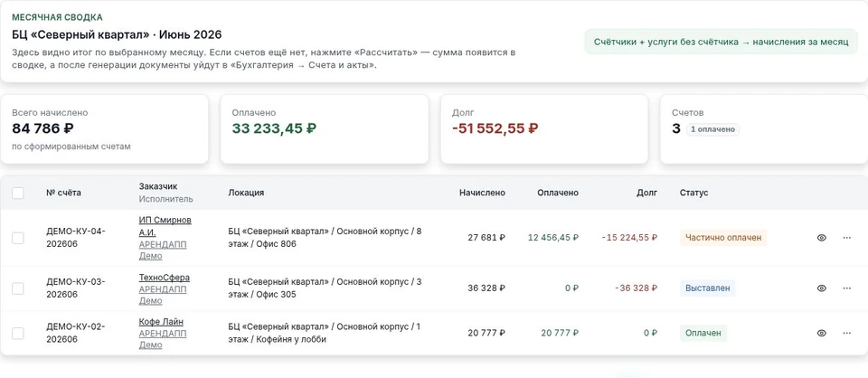Image resolution: width=868 pixels, height=378 pixels.
Task: Click debt amount -36 328 ₽
Action: [x=637, y=288]
